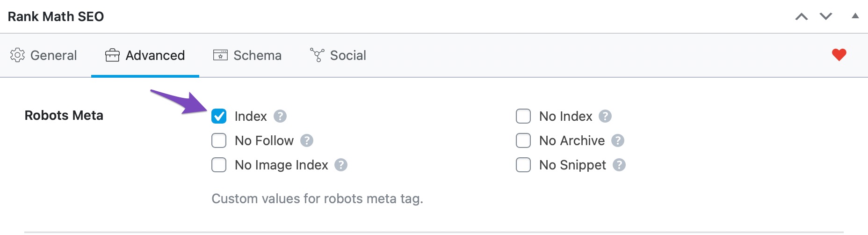Viewport: 868px width, 235px height.
Task: Open the Social tab
Action: pyautogui.click(x=338, y=55)
